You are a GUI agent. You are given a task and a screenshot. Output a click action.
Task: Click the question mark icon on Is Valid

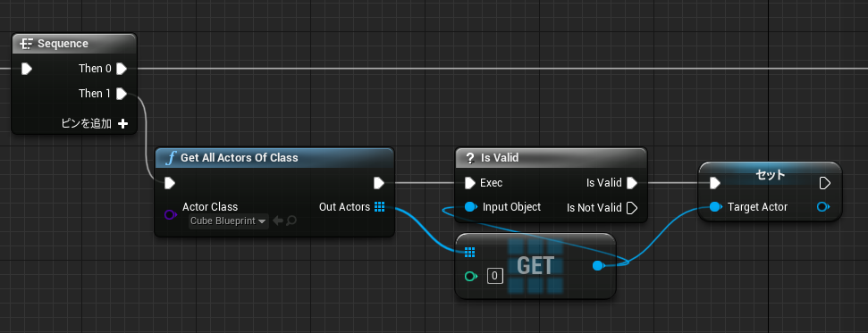[x=470, y=158]
